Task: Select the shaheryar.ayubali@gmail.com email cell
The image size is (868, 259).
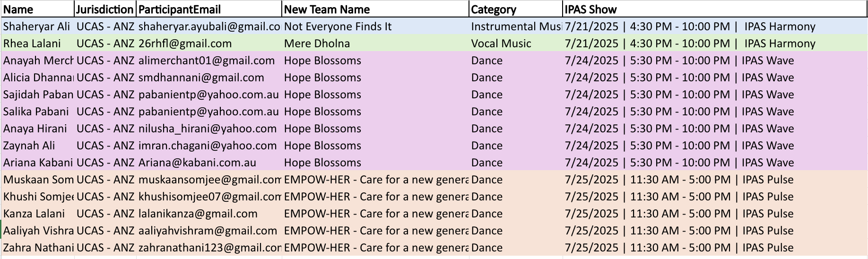Action: (x=209, y=26)
